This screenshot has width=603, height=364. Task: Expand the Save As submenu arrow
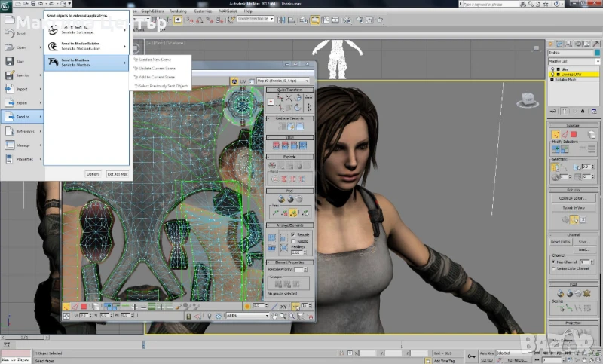coord(39,75)
